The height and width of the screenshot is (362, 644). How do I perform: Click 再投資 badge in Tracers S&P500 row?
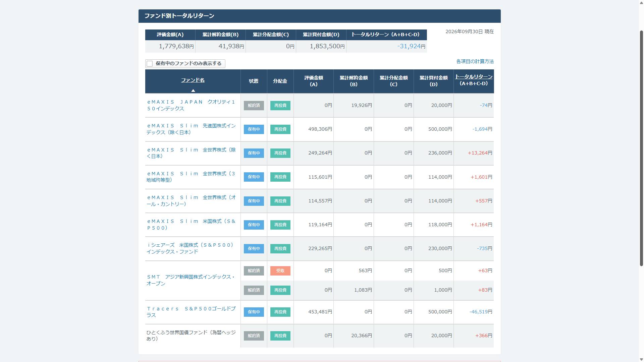tap(280, 312)
